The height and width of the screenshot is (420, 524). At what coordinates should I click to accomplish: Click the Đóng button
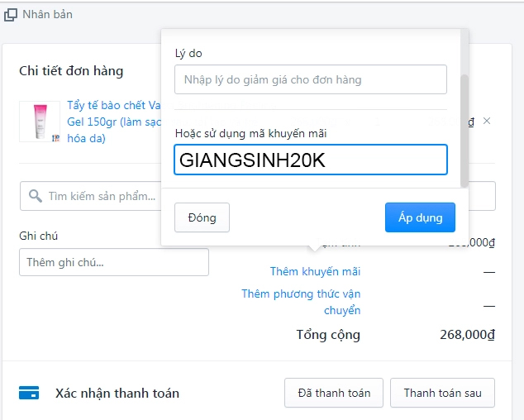[x=202, y=217]
